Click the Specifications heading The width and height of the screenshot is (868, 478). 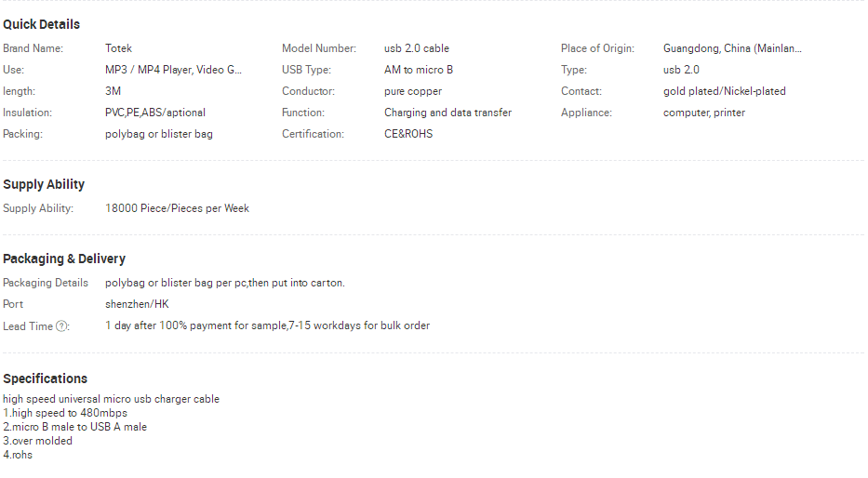46,378
